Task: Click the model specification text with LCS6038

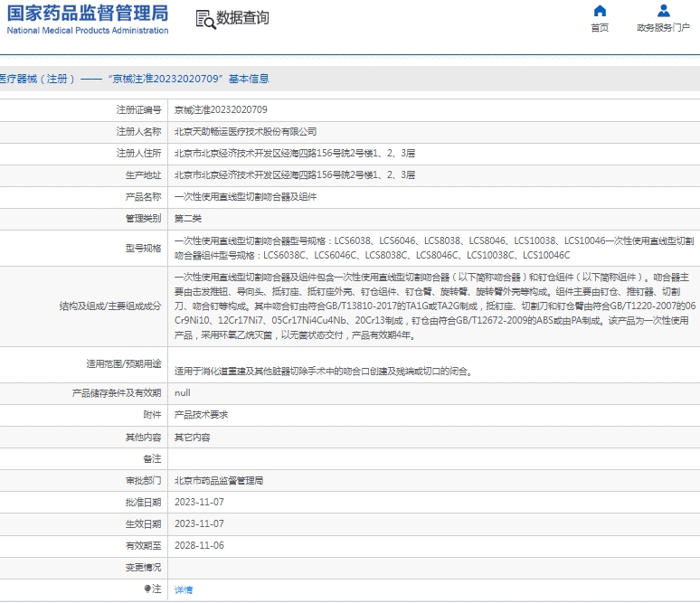Action: [x=434, y=249]
